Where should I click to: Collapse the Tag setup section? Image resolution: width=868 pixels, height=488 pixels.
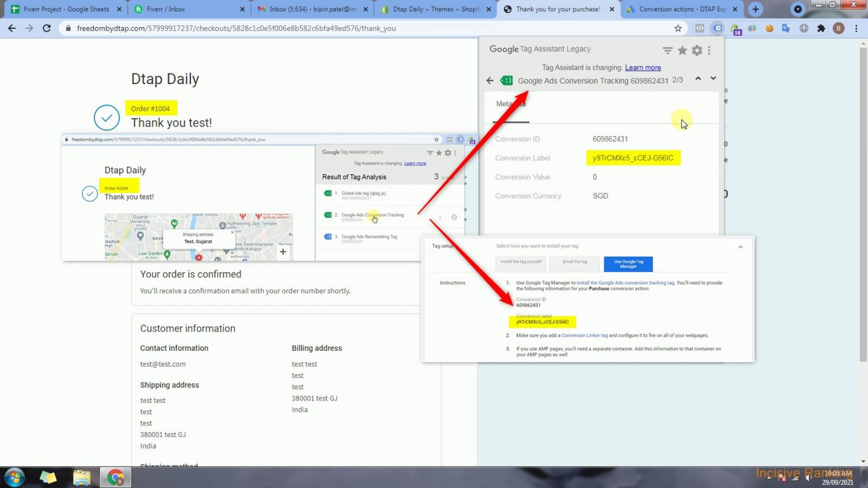tap(740, 247)
